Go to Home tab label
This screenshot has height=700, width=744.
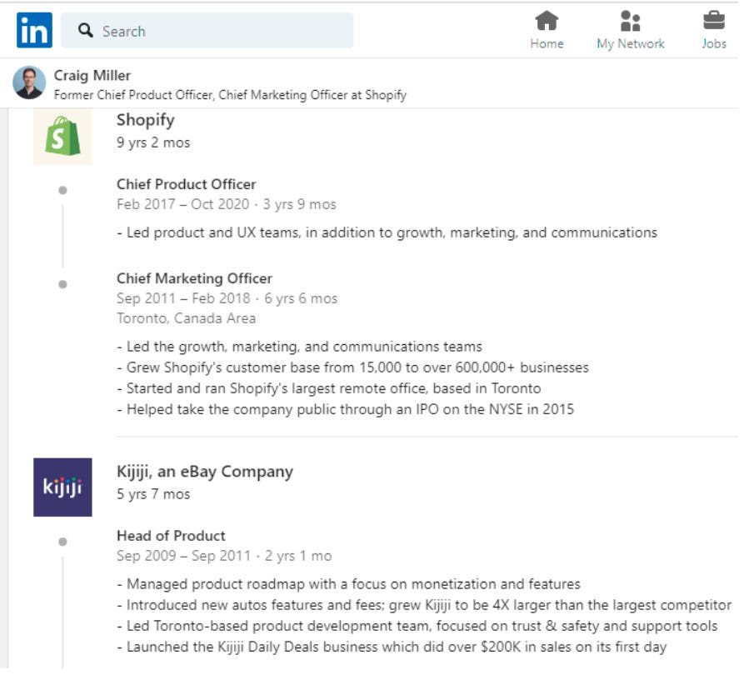547,43
